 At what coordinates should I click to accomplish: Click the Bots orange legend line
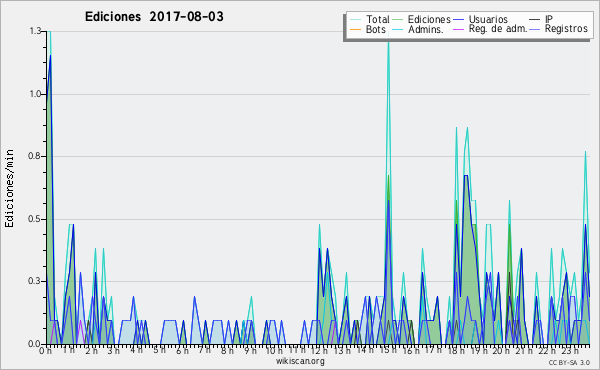coord(355,29)
